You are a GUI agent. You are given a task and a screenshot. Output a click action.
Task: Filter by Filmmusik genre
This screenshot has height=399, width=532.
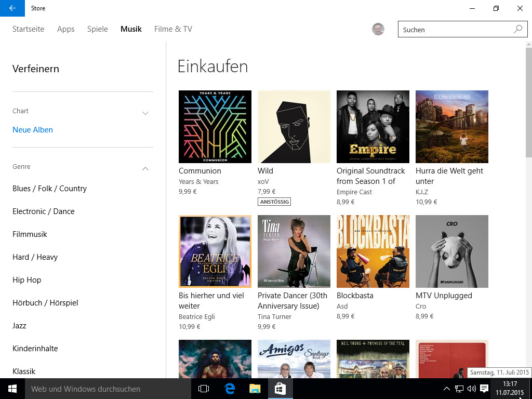30,234
